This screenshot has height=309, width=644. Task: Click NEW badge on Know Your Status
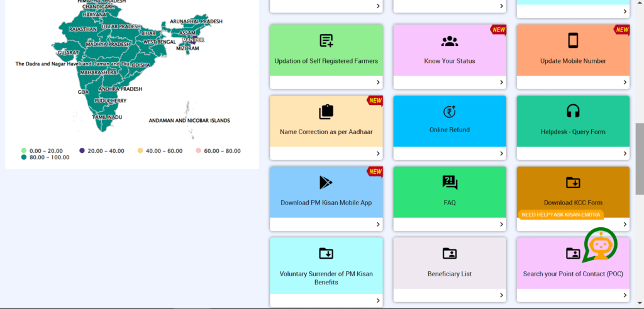[x=498, y=30]
